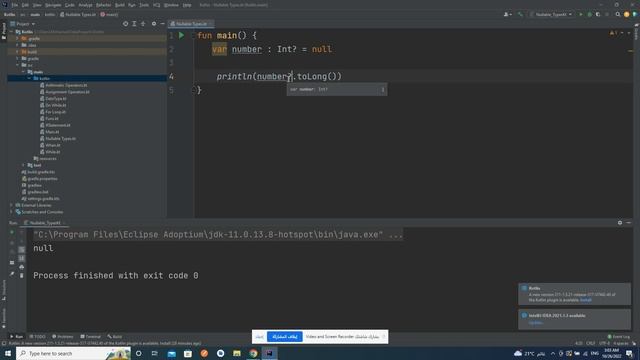640x360 pixels.
Task: Switch to TODO tool window tab
Action: (38, 337)
